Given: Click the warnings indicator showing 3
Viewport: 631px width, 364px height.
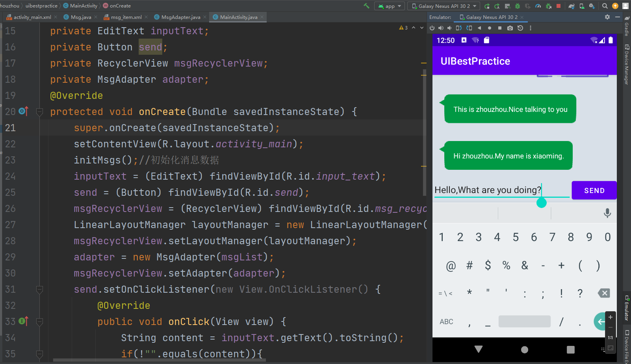Looking at the screenshot, I should (403, 28).
